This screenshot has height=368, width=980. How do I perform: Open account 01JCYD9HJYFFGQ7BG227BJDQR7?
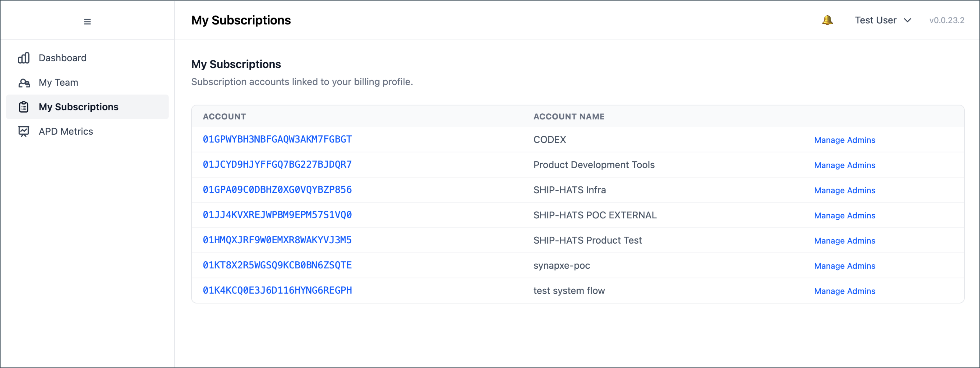click(x=277, y=165)
